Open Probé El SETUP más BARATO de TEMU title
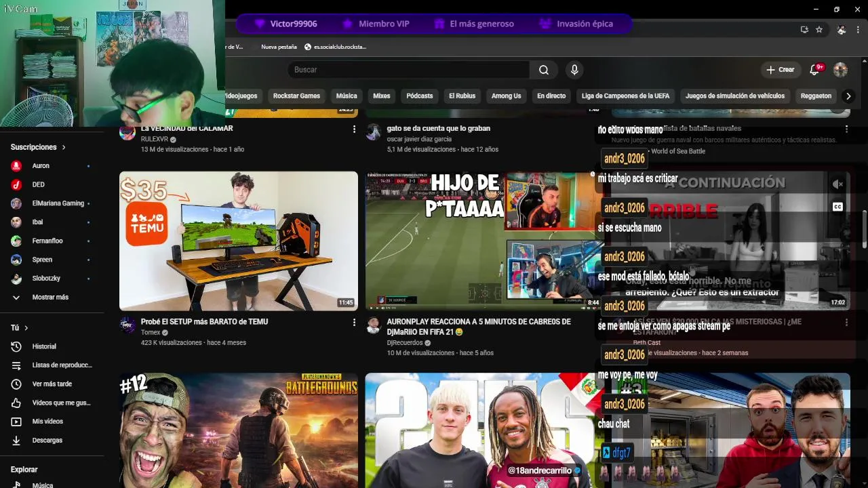Screen dimensions: 868x488 tap(204, 322)
